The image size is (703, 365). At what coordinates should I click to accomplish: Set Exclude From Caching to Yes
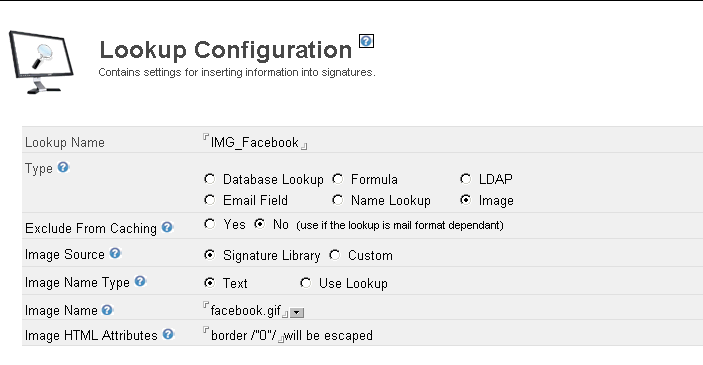tap(209, 224)
